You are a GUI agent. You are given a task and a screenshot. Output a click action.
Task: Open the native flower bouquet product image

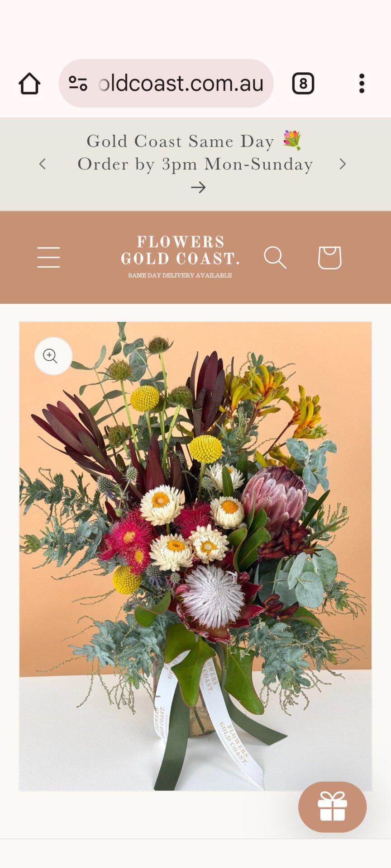[195, 556]
